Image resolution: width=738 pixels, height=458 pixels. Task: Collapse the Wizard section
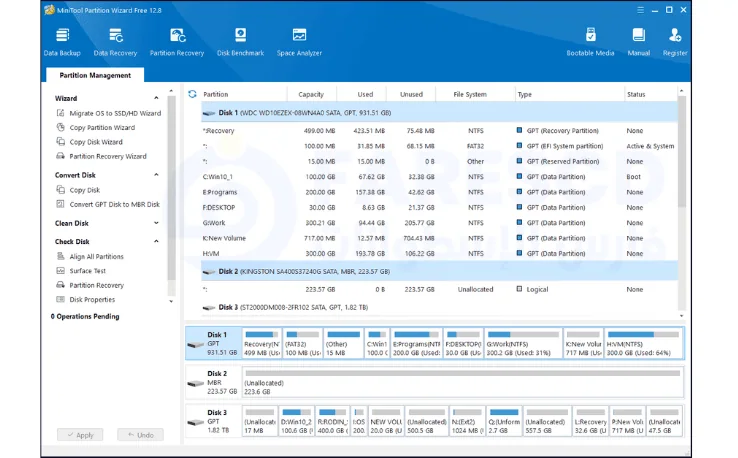[157, 99]
